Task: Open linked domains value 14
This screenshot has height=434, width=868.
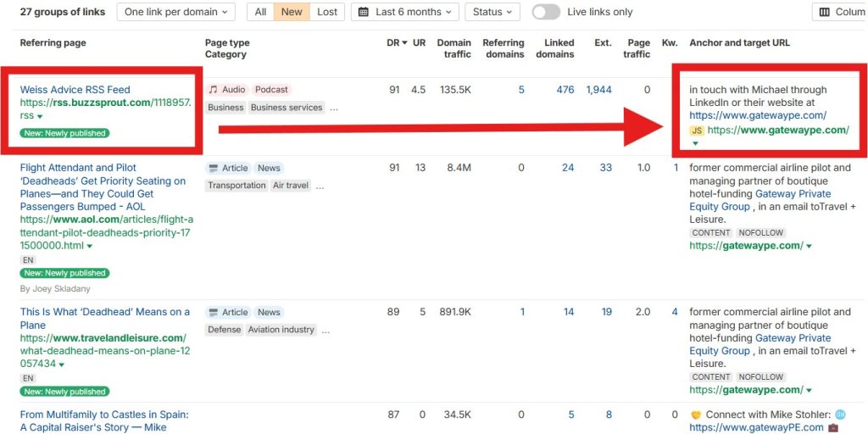Action: pos(569,312)
